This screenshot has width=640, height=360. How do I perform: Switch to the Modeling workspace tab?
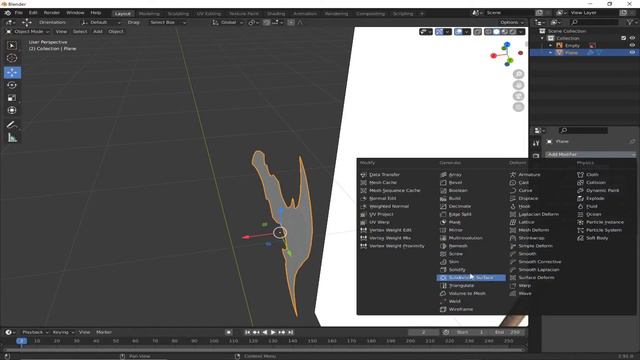(x=149, y=13)
